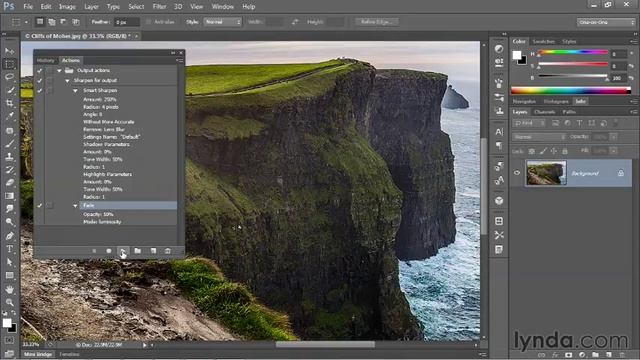Image resolution: width=640 pixels, height=360 pixels.
Task: Open the workspace switcher dropdown
Action: (606, 22)
